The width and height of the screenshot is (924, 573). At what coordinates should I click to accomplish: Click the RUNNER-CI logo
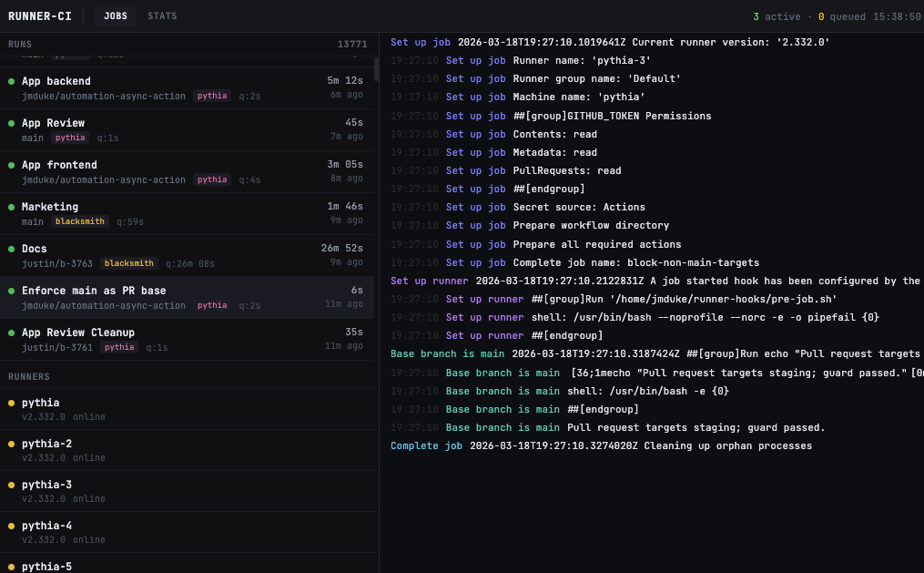(40, 15)
